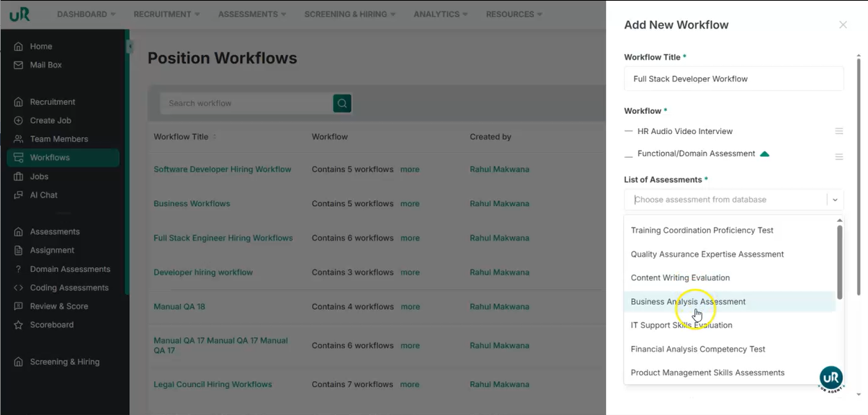Open the Recruitment top menu
The width and height of the screenshot is (868, 415).
pos(166,14)
